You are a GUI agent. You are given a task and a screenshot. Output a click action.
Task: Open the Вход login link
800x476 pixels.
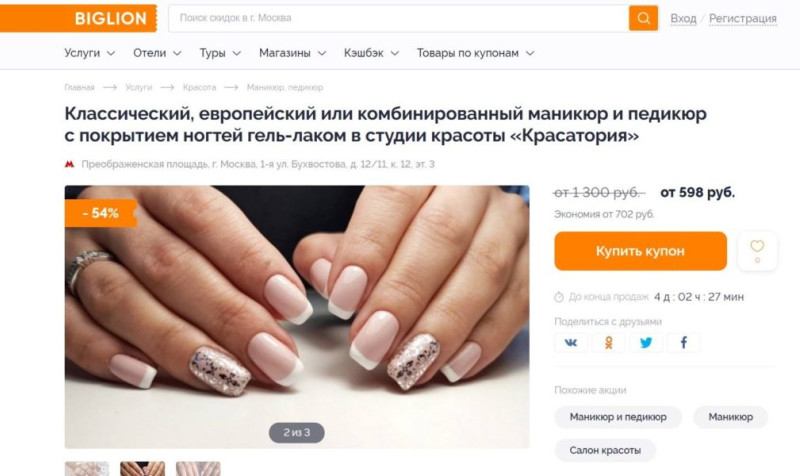pos(683,18)
